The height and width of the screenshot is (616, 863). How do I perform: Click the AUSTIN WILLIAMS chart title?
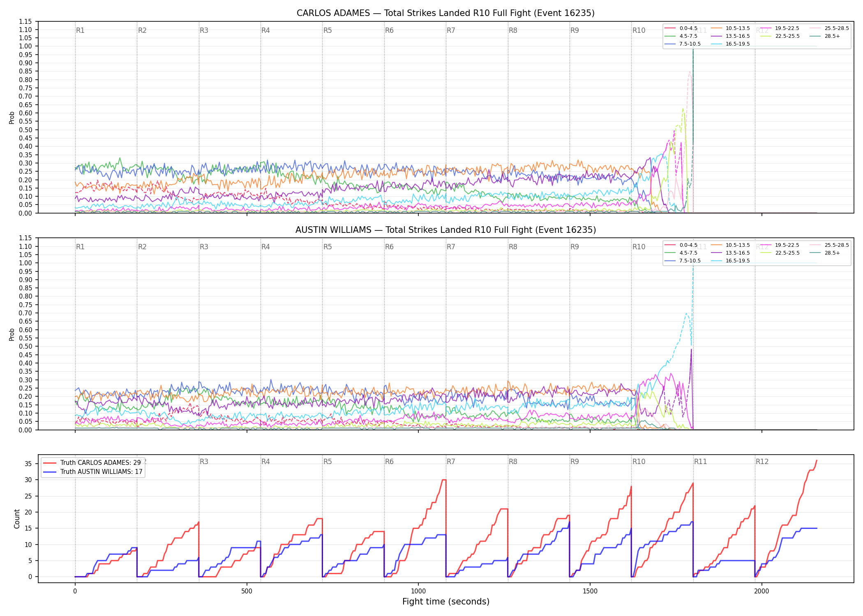click(445, 230)
